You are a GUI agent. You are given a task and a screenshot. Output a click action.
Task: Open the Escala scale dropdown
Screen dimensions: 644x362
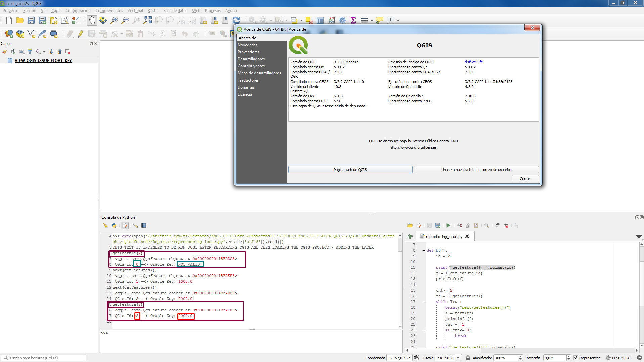(458, 358)
